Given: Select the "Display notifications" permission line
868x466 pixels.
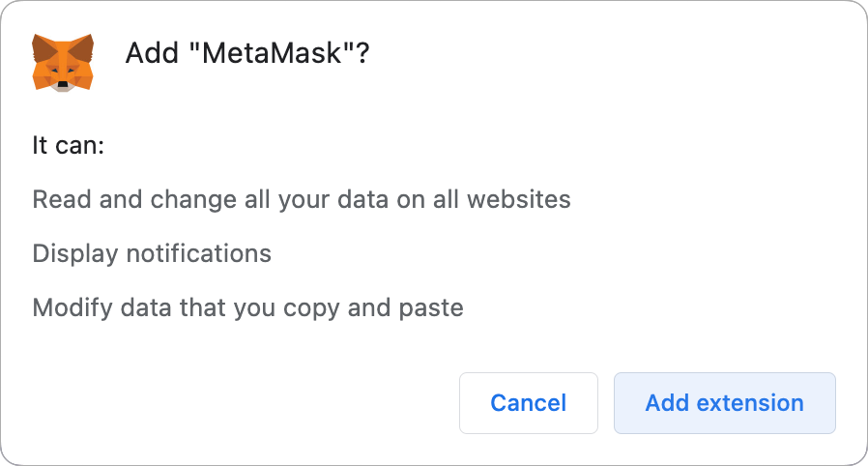Looking at the screenshot, I should tap(152, 254).
